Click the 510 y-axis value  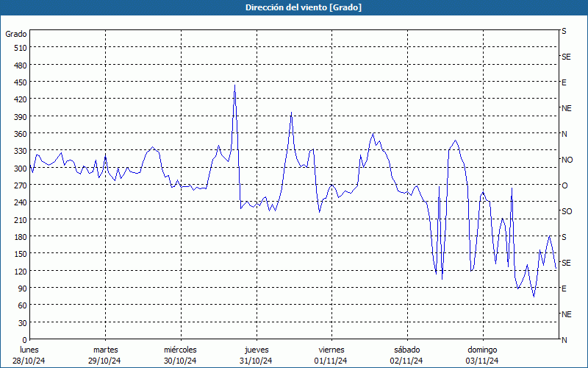[x=21, y=48]
